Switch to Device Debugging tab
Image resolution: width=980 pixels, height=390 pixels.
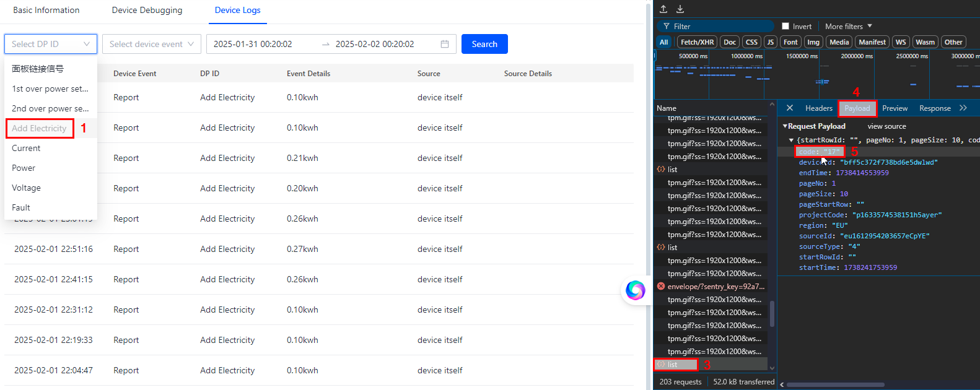147,10
